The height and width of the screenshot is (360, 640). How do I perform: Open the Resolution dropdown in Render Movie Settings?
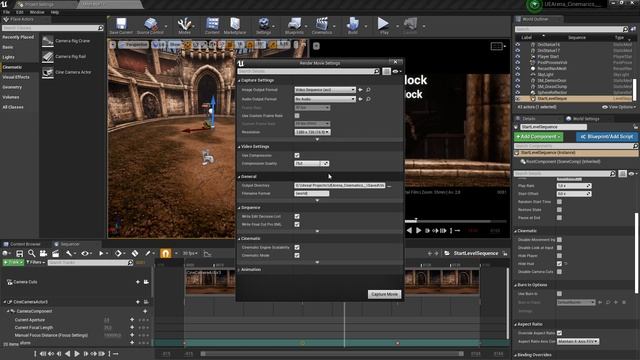click(x=312, y=132)
